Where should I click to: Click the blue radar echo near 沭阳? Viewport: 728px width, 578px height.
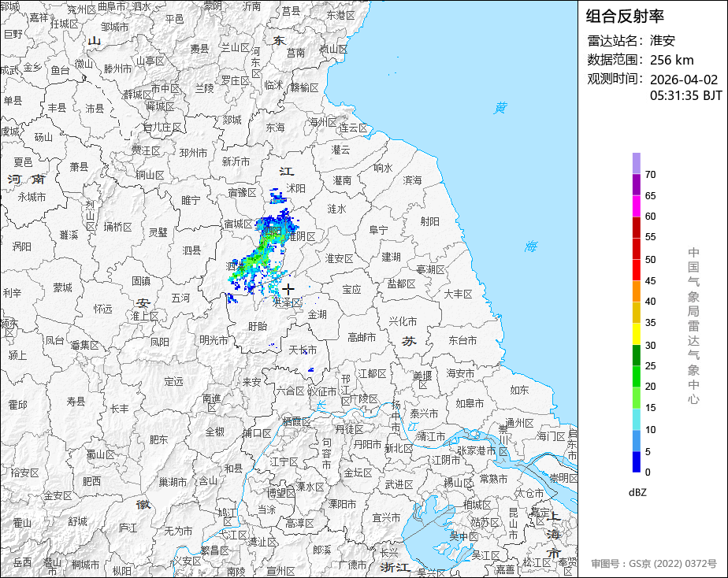coord(277,195)
